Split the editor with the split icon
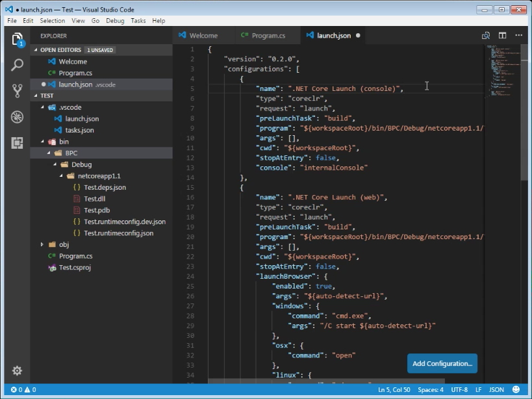The height and width of the screenshot is (399, 532). tap(503, 35)
